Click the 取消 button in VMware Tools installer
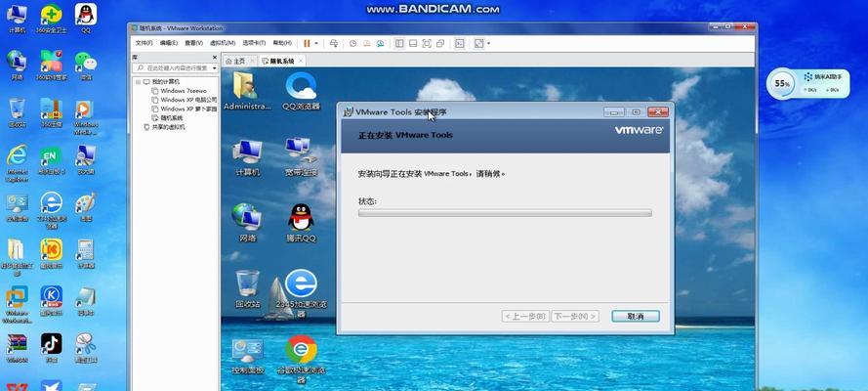Screen dimensions: 868x391 click(636, 317)
